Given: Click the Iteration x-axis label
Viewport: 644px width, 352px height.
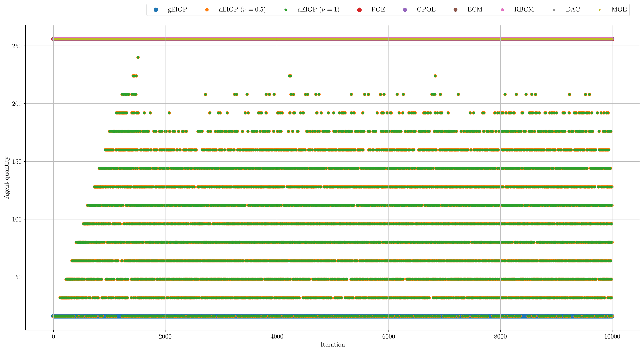Looking at the screenshot, I should click(x=332, y=345).
